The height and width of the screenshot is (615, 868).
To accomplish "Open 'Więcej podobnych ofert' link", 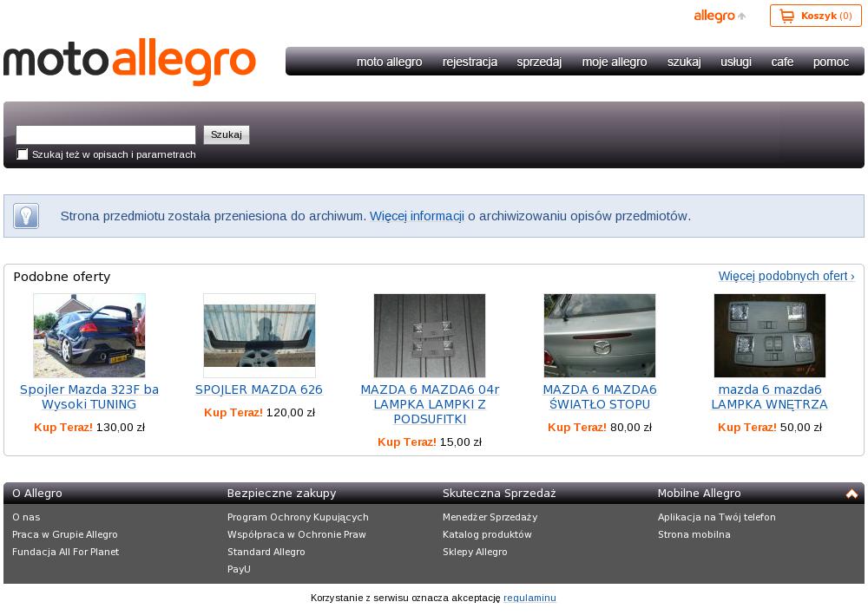I will pos(786,276).
